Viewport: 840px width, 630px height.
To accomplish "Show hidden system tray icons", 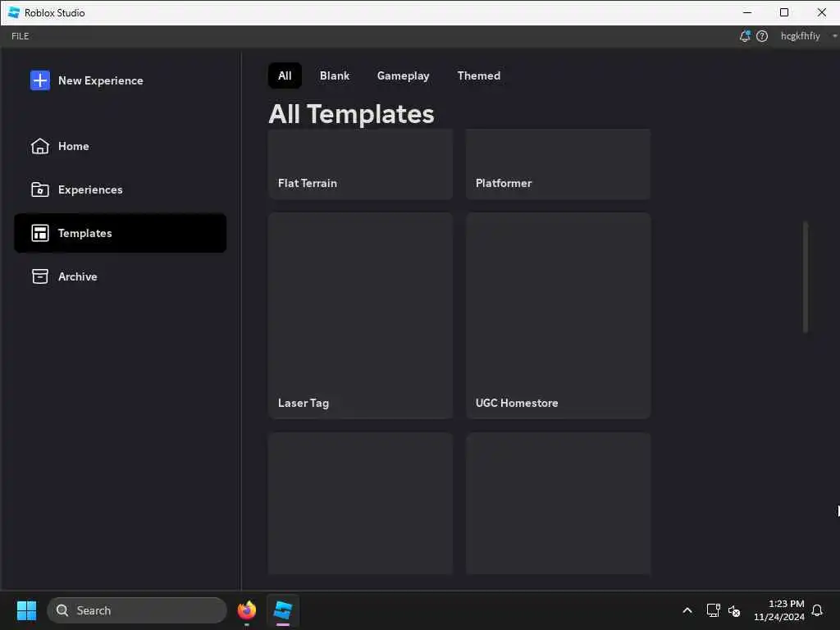I will (x=687, y=610).
